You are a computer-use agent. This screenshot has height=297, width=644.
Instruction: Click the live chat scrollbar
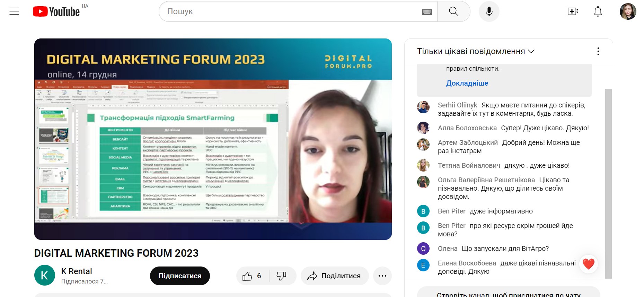coord(608,184)
